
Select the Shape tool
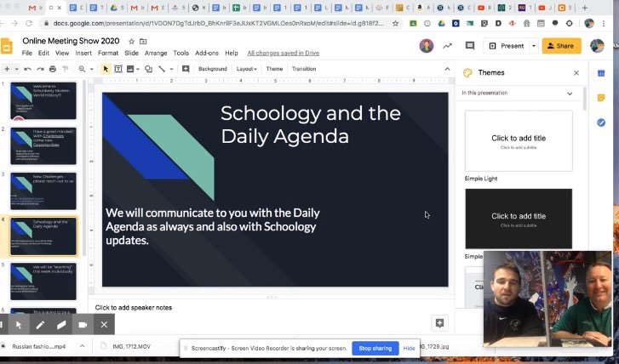(148, 69)
